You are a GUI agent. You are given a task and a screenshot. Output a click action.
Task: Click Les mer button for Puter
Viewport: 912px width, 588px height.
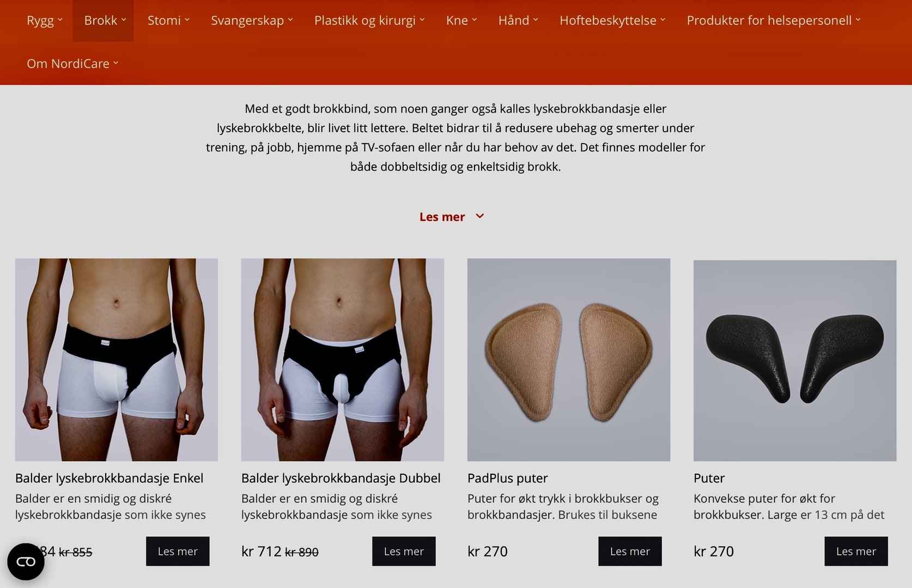click(856, 551)
